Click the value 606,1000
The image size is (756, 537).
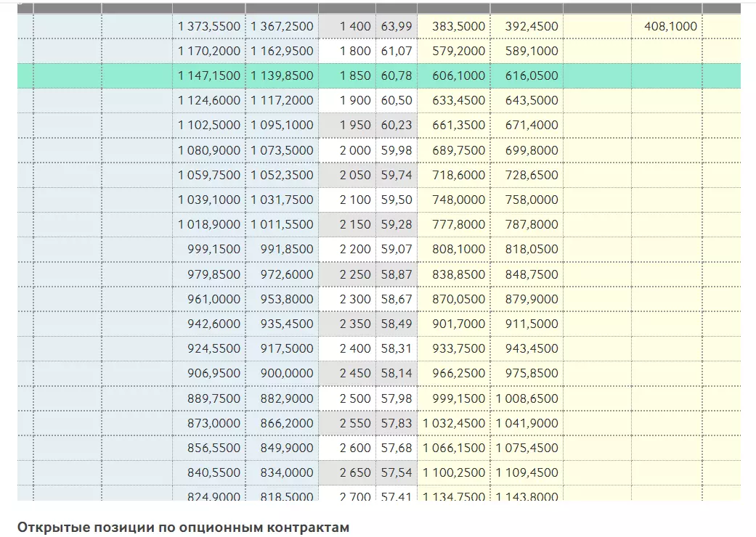(x=458, y=76)
